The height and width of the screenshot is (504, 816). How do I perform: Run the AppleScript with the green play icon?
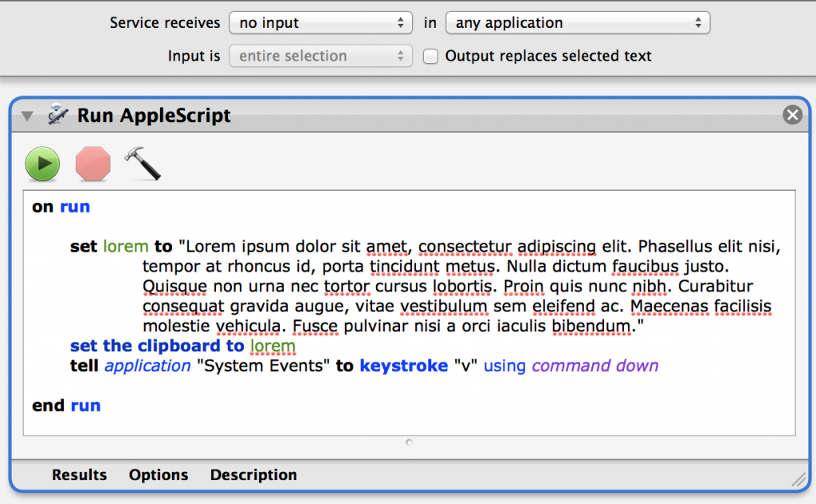(x=42, y=163)
